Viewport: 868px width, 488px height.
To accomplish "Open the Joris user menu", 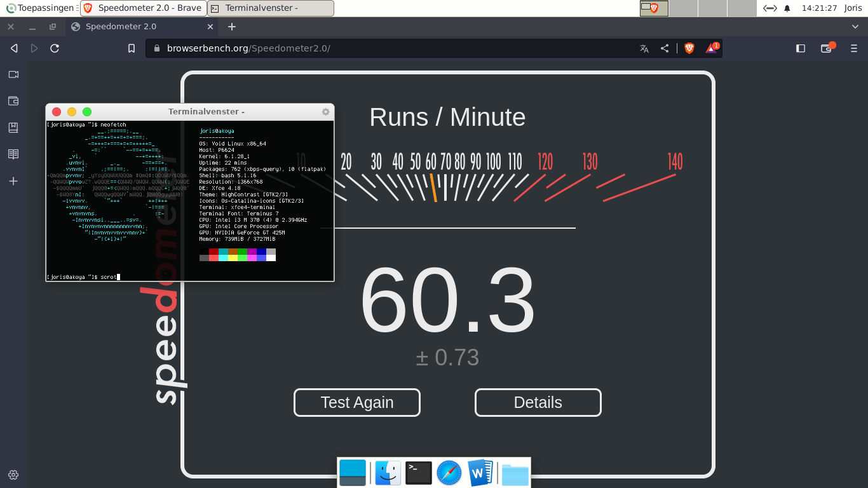I will [853, 8].
